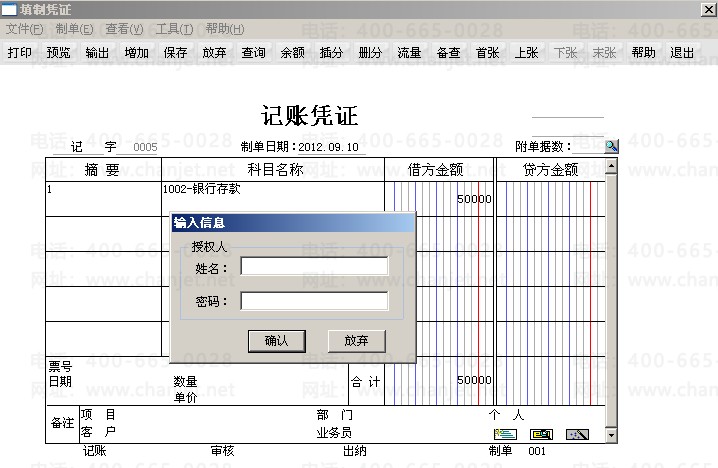Open the 制单(E) menu

74,29
